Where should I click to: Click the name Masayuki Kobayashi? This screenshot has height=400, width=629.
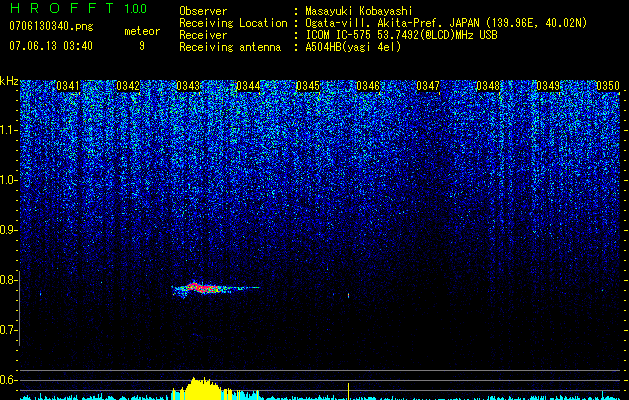(359, 12)
